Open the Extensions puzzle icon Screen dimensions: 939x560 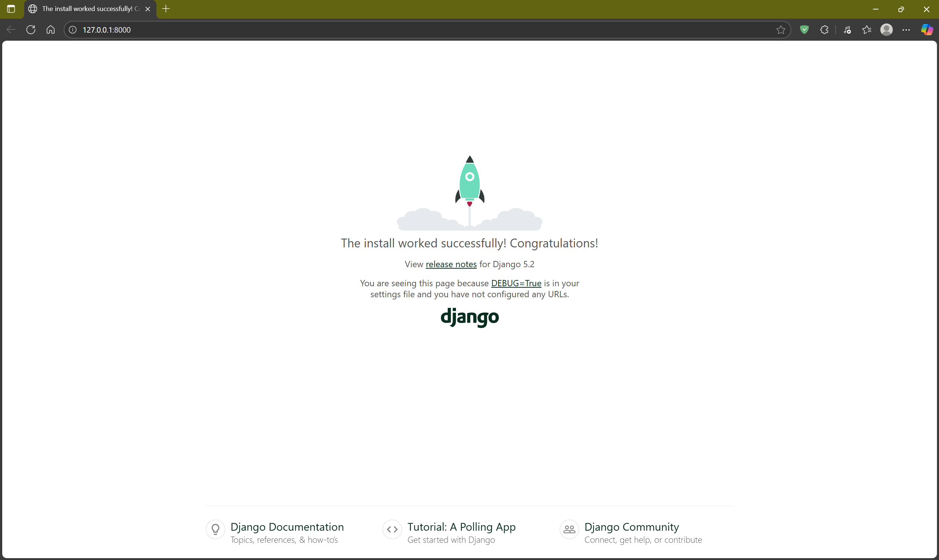(x=824, y=30)
